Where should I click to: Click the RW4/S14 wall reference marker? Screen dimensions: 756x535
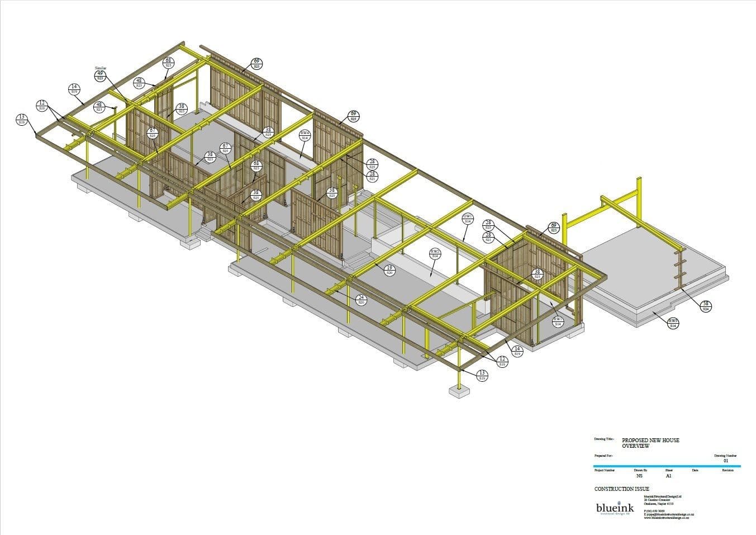[306, 134]
